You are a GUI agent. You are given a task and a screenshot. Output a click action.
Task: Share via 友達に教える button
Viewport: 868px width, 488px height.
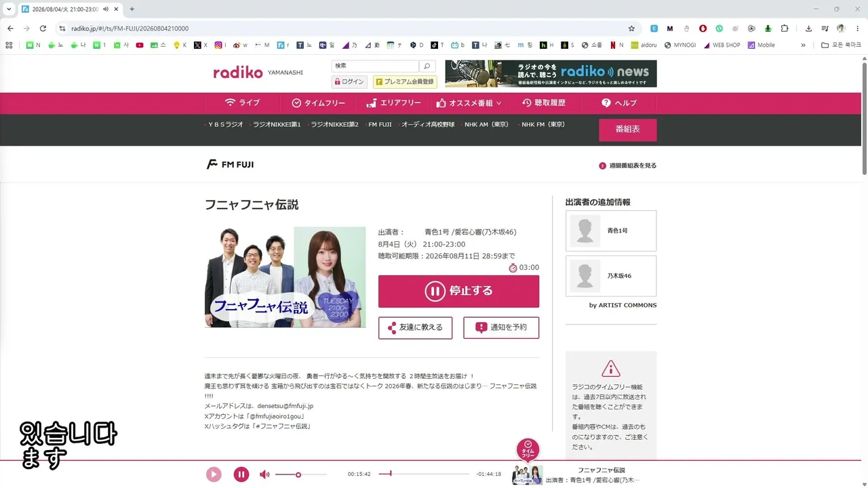point(415,327)
